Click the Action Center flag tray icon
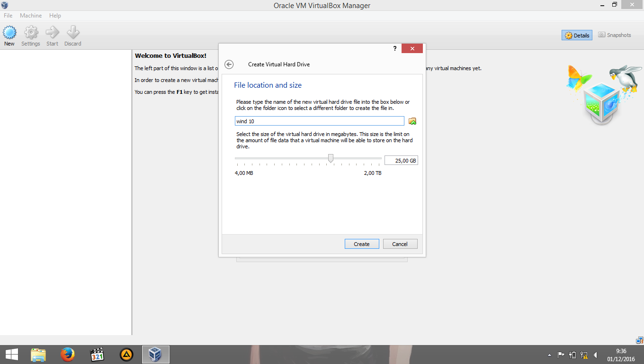The height and width of the screenshot is (364, 644). [561, 355]
